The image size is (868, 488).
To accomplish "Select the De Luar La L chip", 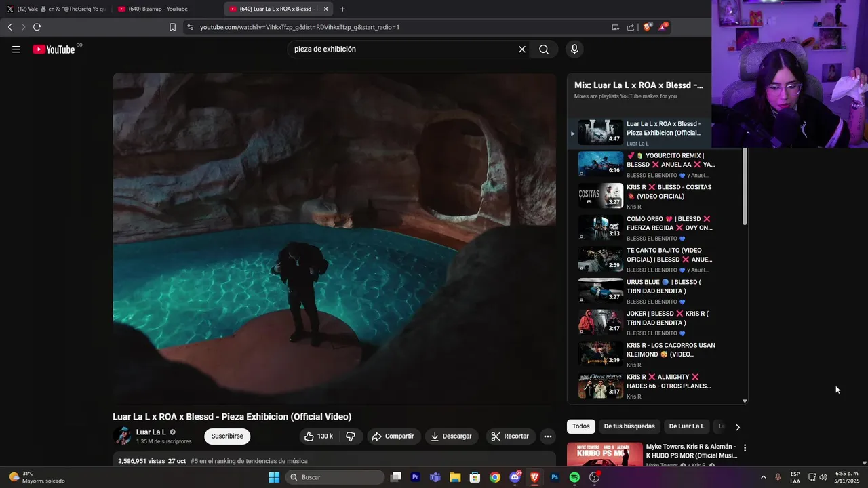I will [686, 426].
